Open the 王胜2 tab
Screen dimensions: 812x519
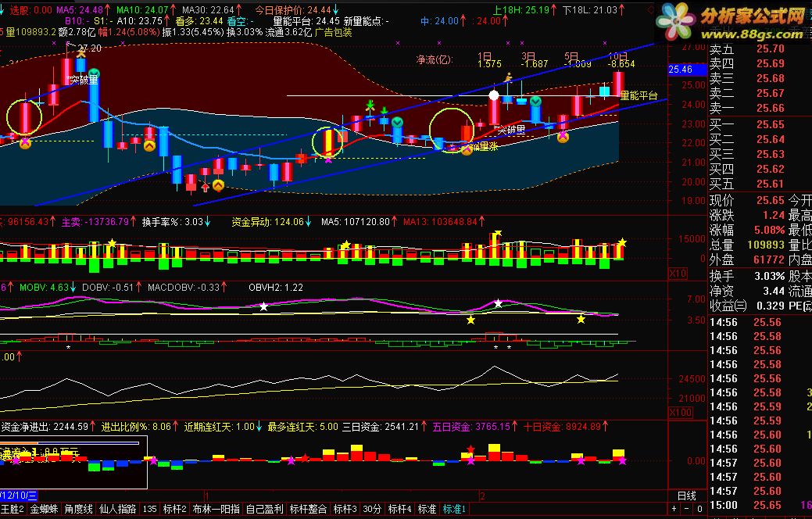pyautogui.click(x=13, y=509)
